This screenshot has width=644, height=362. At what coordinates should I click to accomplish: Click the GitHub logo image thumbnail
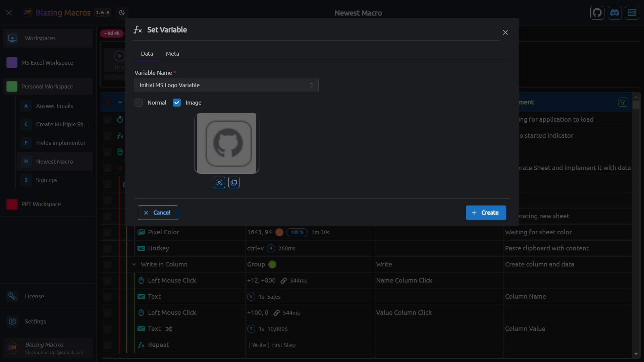[x=227, y=143]
